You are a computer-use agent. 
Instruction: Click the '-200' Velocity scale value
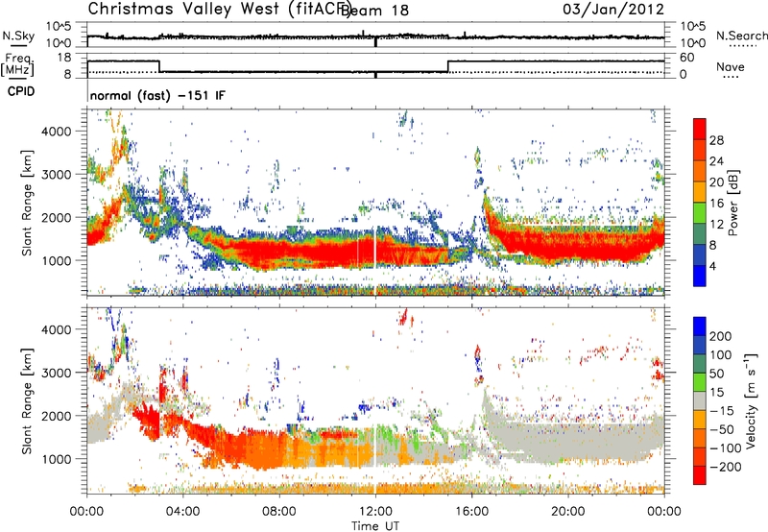pos(725,467)
